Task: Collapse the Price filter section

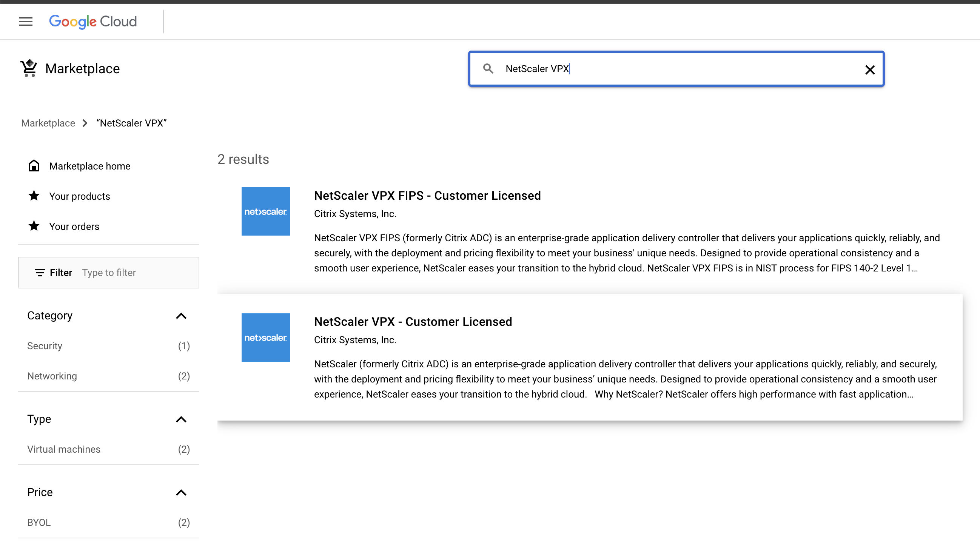Action: coord(181,492)
